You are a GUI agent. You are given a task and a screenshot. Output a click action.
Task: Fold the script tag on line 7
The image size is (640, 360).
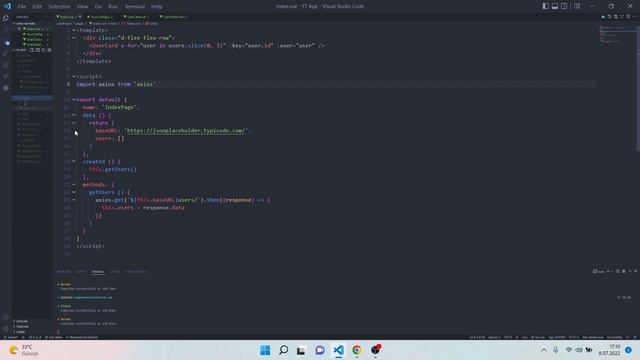point(74,76)
